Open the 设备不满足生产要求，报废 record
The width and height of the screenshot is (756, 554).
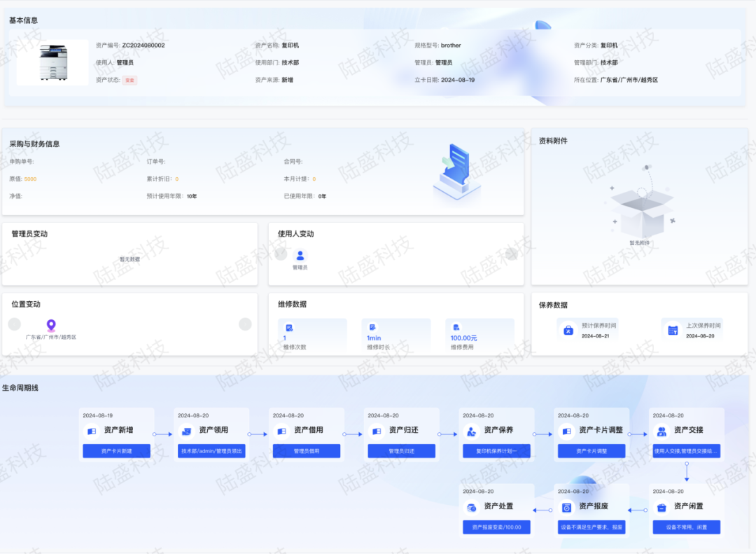[x=591, y=527]
